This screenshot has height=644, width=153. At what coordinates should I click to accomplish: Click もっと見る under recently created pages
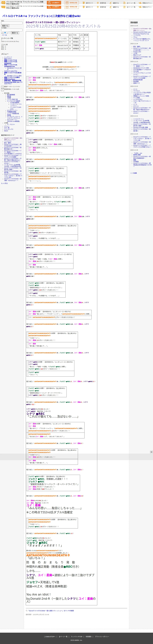pyautogui.click(x=4, y=183)
